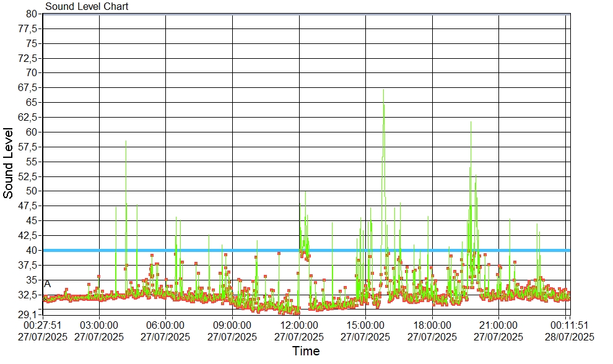Click the 50 tick label on Y axis

point(32,191)
